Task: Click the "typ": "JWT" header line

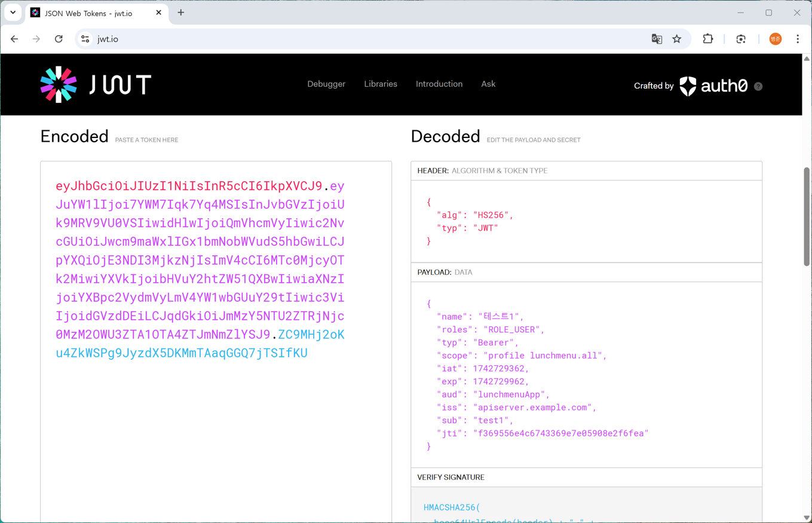Action: 467,228
